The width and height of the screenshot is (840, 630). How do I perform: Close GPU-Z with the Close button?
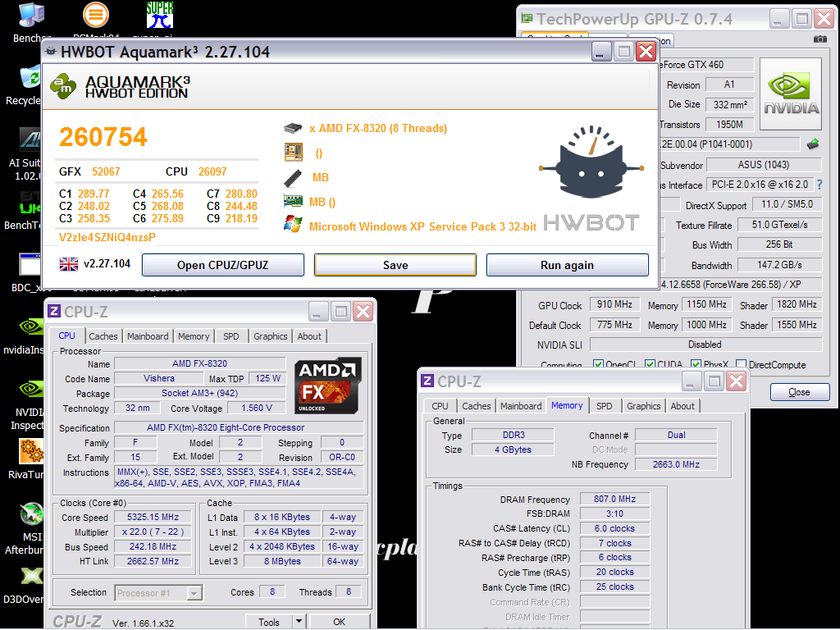[x=799, y=392]
